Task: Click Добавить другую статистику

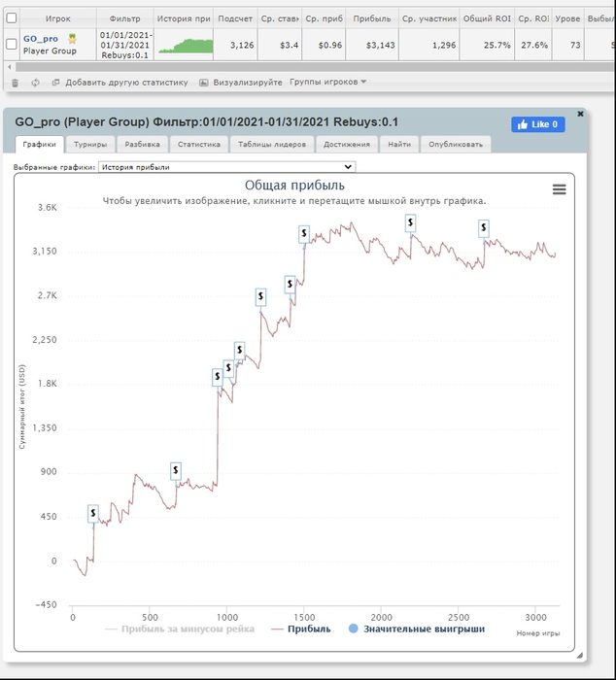Action: click(126, 83)
